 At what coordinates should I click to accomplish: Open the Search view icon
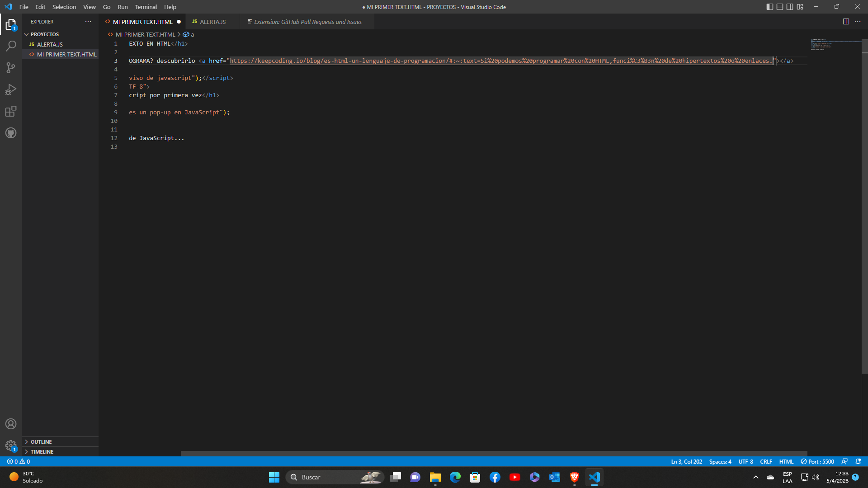[11, 46]
